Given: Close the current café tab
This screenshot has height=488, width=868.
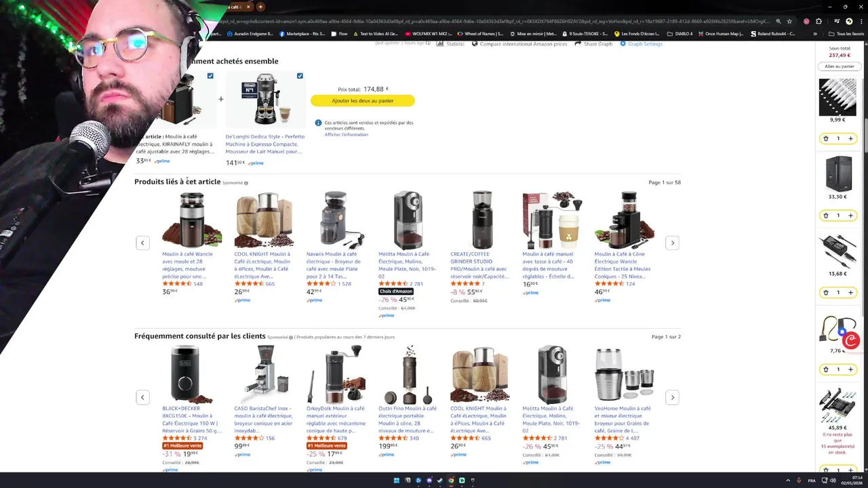Looking at the screenshot, I should (248, 7).
